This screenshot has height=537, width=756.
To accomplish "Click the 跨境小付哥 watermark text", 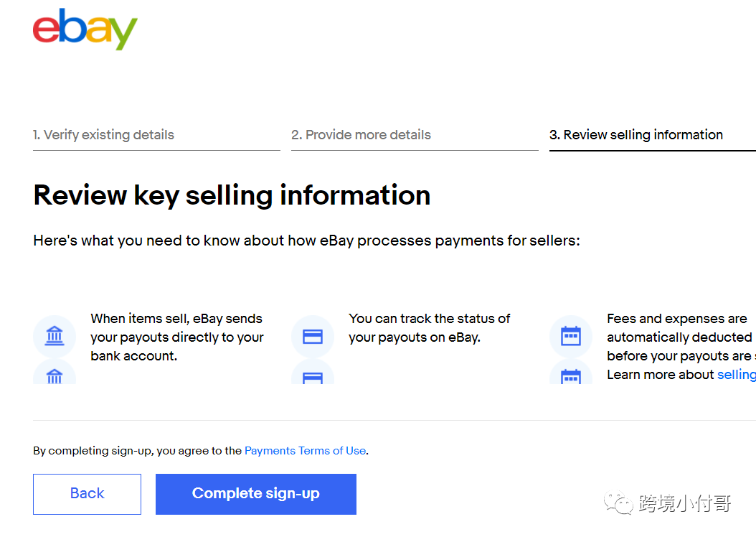I will 684,503.
